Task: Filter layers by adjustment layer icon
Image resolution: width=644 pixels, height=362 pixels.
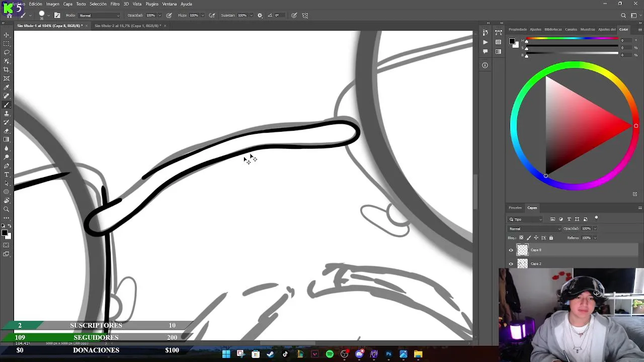Action: tap(561, 219)
